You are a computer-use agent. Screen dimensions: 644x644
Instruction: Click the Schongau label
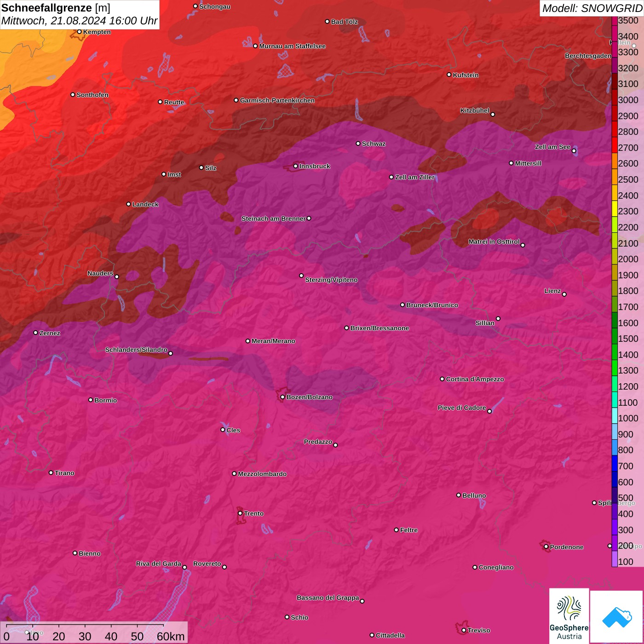tap(215, 6)
